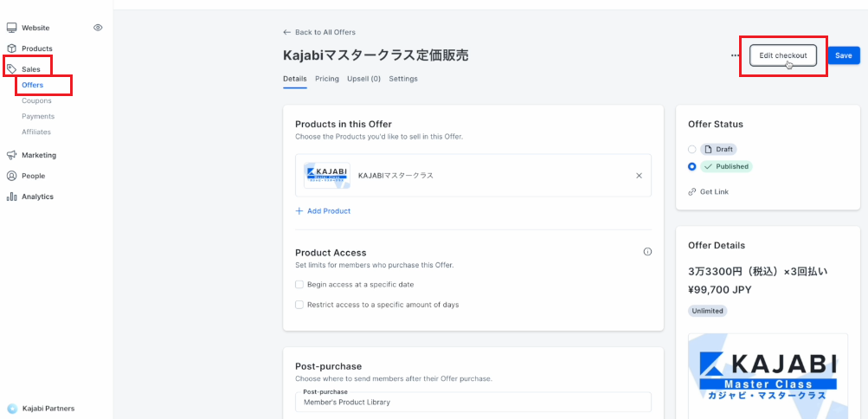Open the three-dot more options menu

coord(735,55)
